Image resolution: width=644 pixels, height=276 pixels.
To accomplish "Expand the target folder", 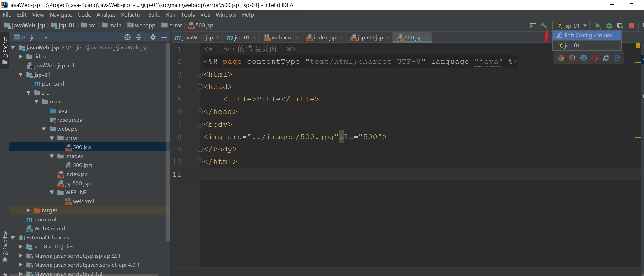I will (29, 210).
